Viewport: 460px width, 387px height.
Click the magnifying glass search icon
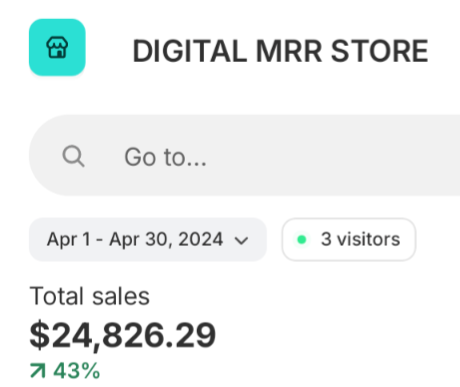coord(73,156)
